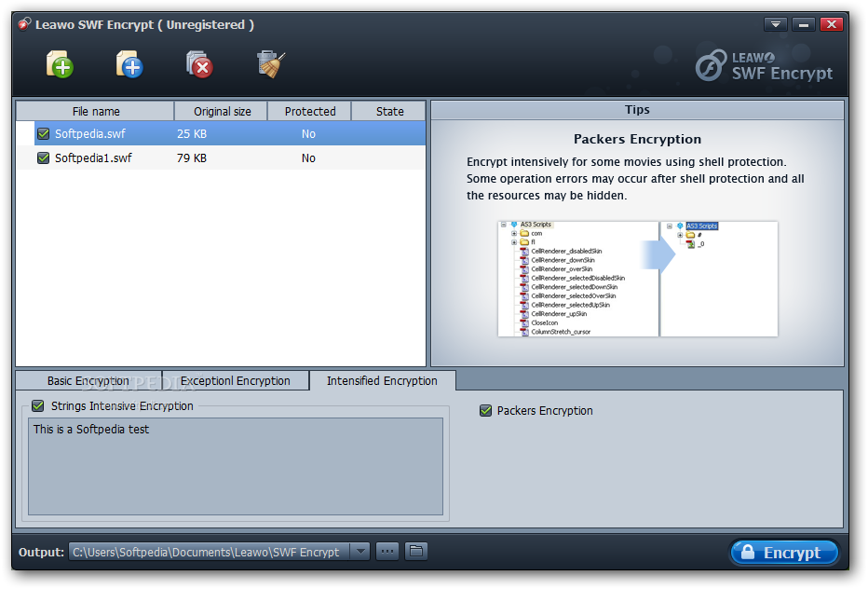Image resolution: width=868 pixels, height=589 pixels.
Task: Click the app icon in title bar
Action: tap(24, 24)
